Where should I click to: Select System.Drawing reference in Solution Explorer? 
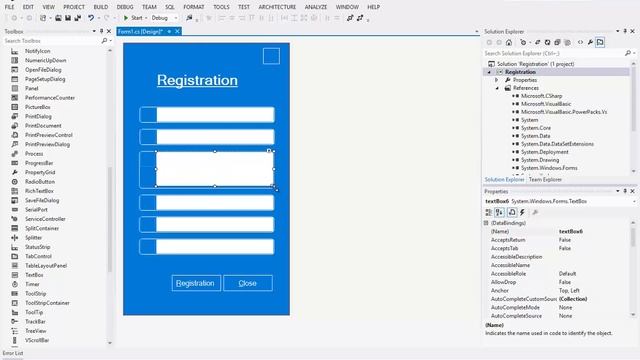pos(540,160)
